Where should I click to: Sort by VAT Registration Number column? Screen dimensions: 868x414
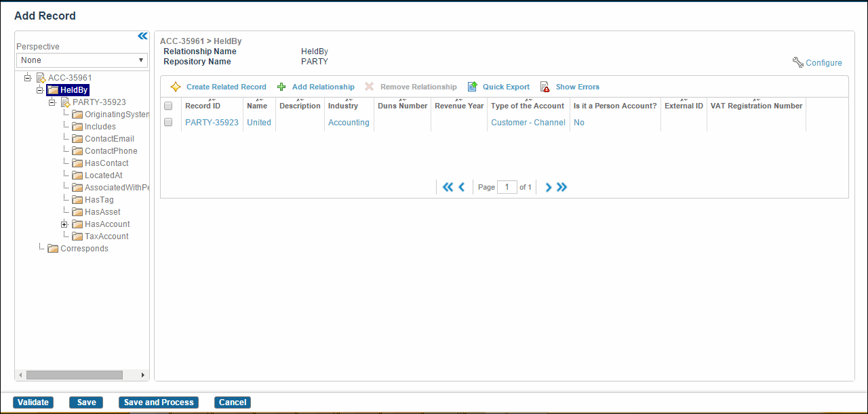click(756, 106)
